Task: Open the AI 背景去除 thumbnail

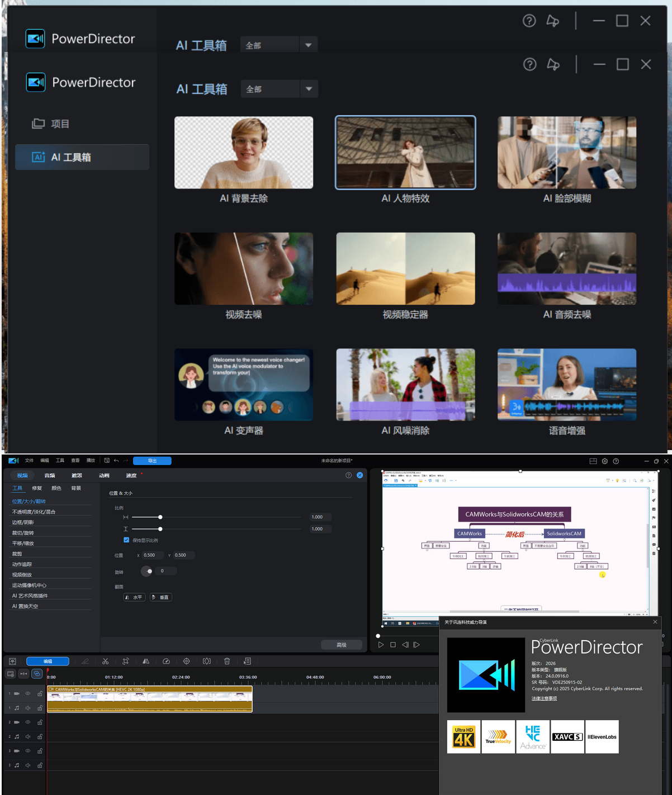Action: pyautogui.click(x=244, y=153)
